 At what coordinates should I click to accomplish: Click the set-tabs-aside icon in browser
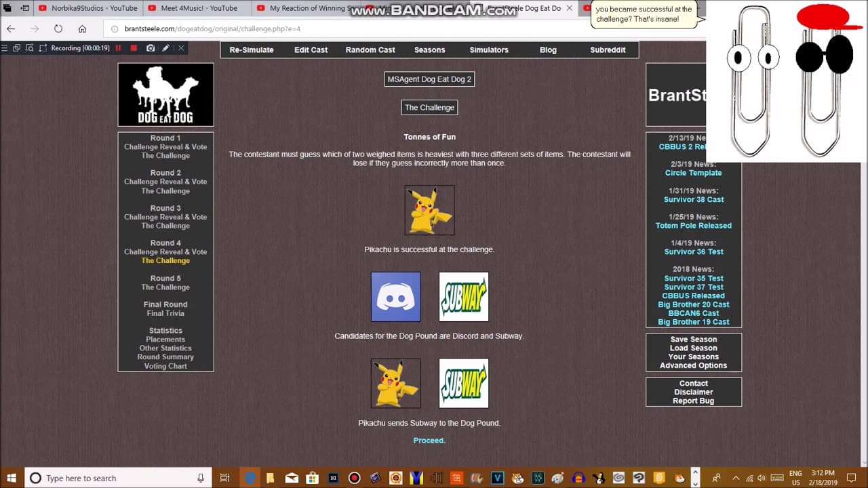(25, 8)
